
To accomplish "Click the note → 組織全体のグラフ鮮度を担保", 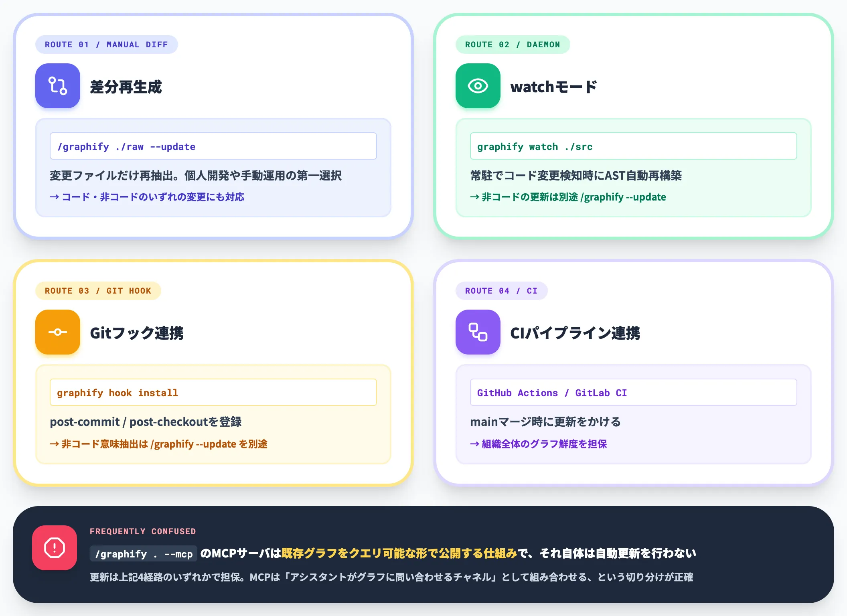I will [x=539, y=444].
